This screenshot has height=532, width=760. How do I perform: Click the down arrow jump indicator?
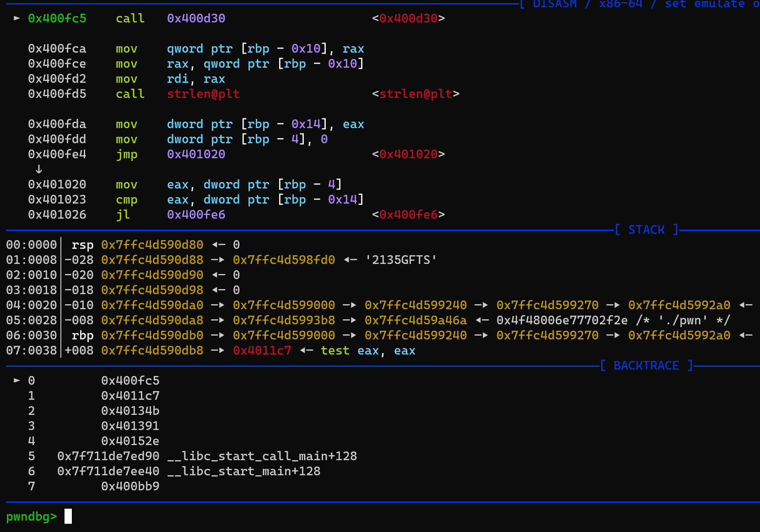tap(39, 169)
